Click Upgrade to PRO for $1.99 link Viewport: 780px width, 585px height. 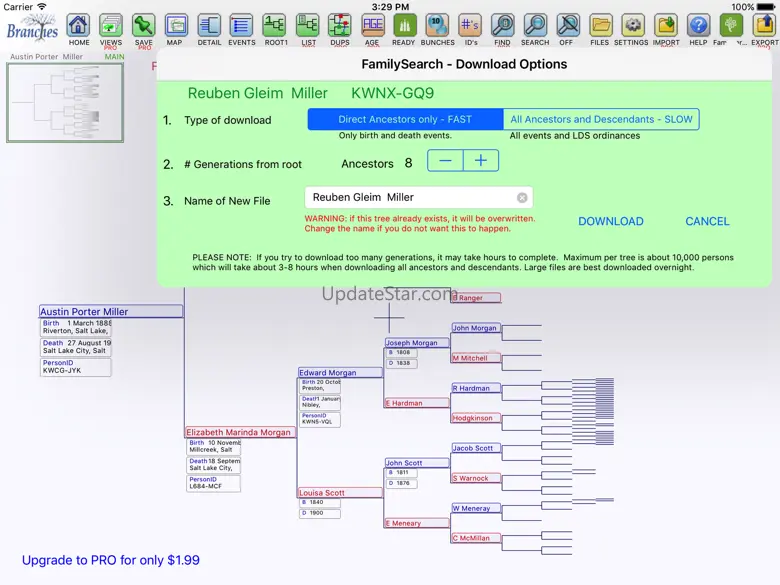tap(111, 560)
